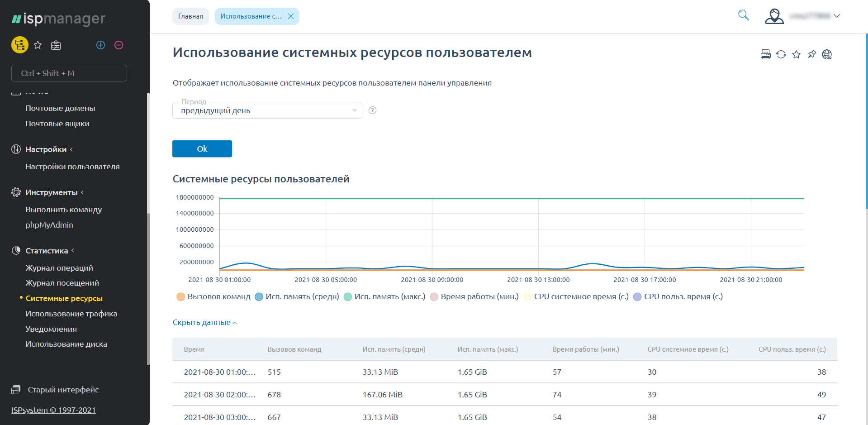Viewport: 868px width, 425px height.
Task: Collapse all menu sections with the minus icon
Action: [x=119, y=45]
